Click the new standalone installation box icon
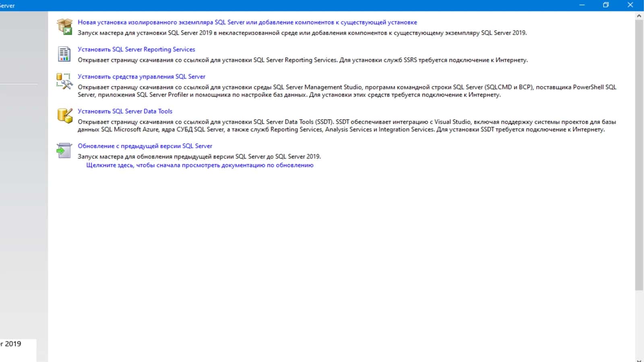The image size is (644, 362). point(64,27)
